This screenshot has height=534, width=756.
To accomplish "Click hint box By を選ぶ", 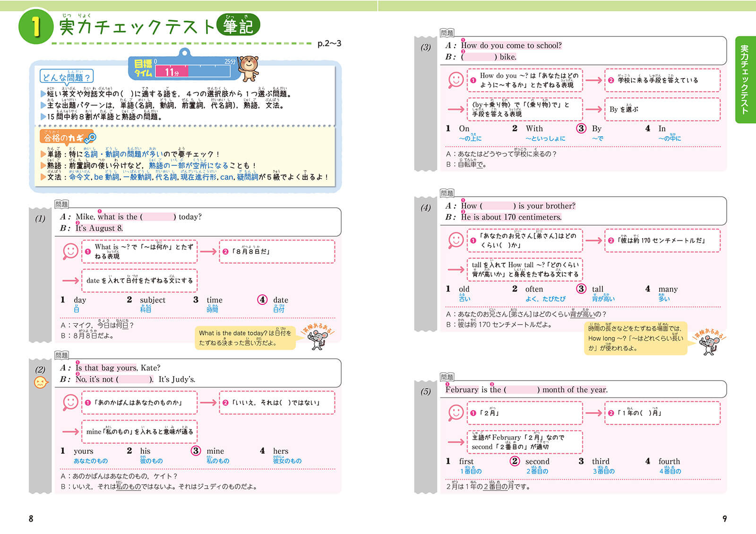I will 662,109.
